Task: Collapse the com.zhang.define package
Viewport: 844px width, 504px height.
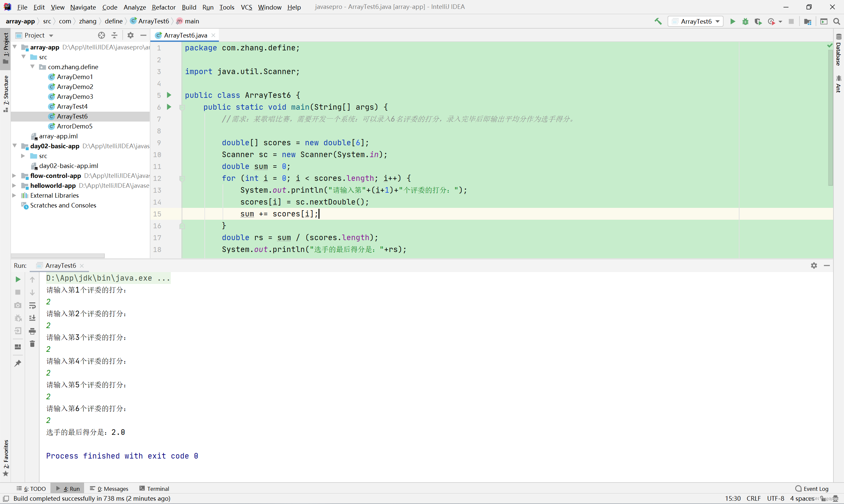Action: pyautogui.click(x=32, y=67)
